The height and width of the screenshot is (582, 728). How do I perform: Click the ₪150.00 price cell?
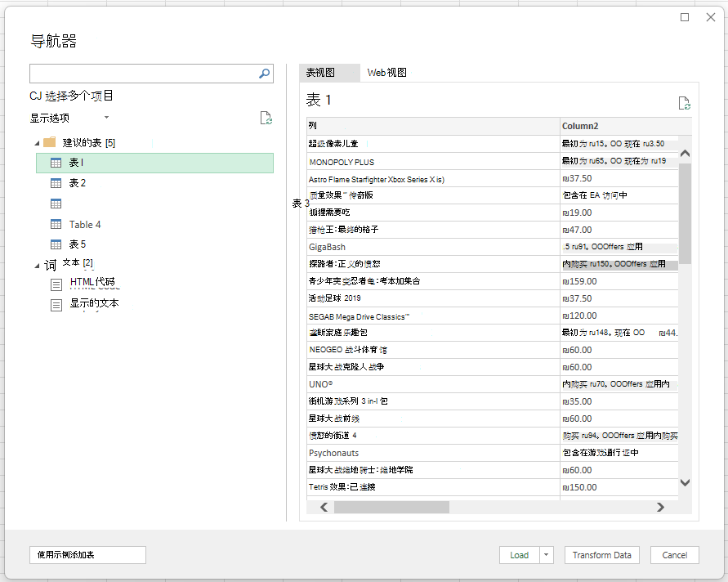619,487
